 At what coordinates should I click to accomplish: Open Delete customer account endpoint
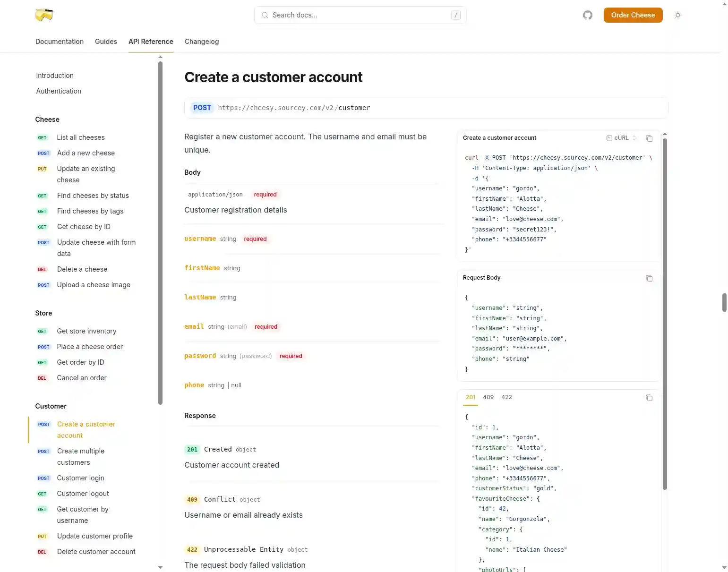pos(96,552)
